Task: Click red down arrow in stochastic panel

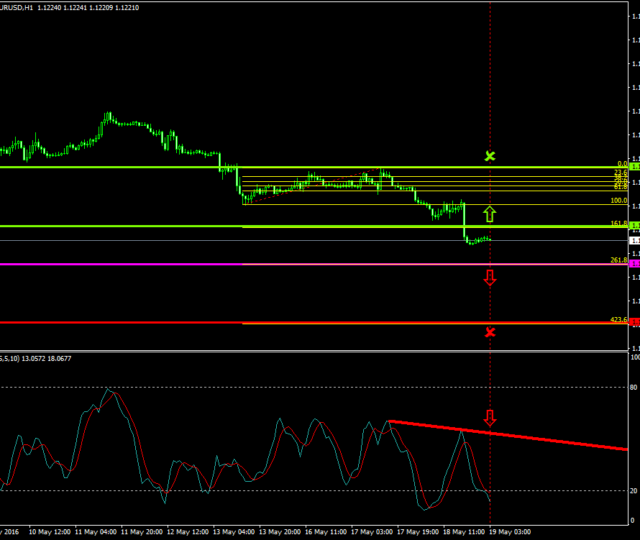Action: (x=489, y=417)
